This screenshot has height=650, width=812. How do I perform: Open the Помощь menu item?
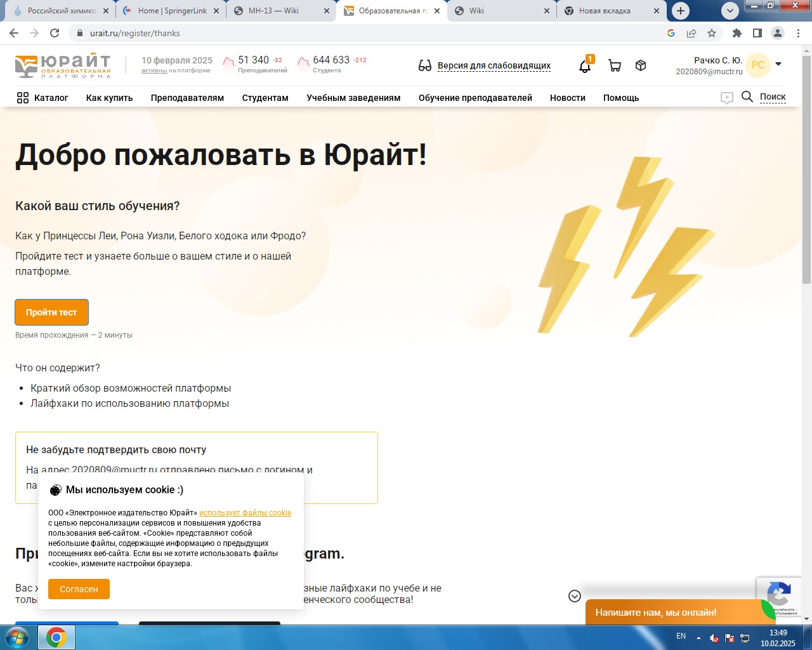click(621, 98)
